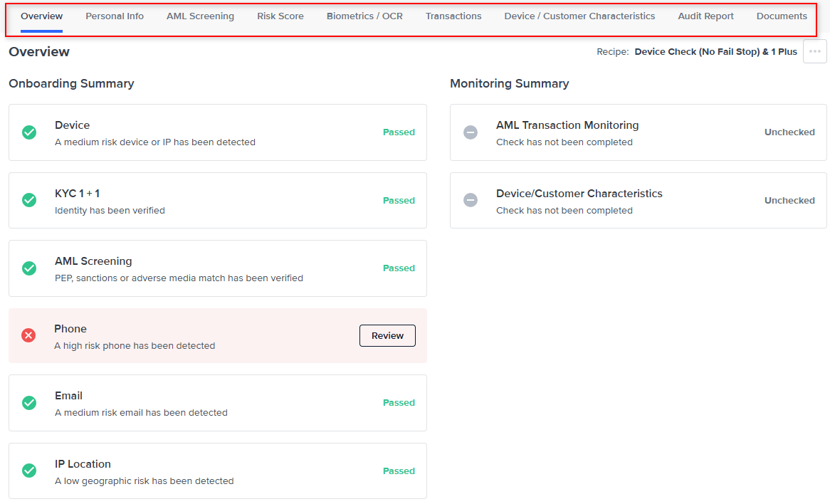Open the AML Screening tab

[x=200, y=16]
